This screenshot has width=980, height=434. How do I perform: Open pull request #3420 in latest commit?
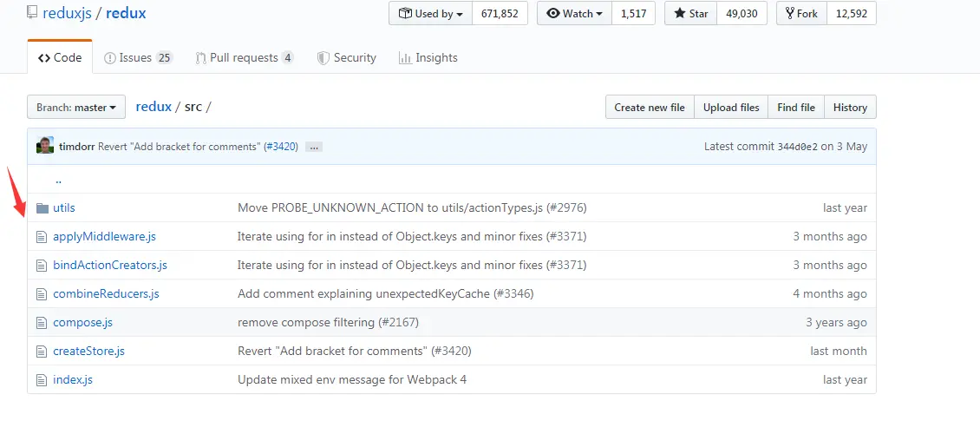coord(281,147)
